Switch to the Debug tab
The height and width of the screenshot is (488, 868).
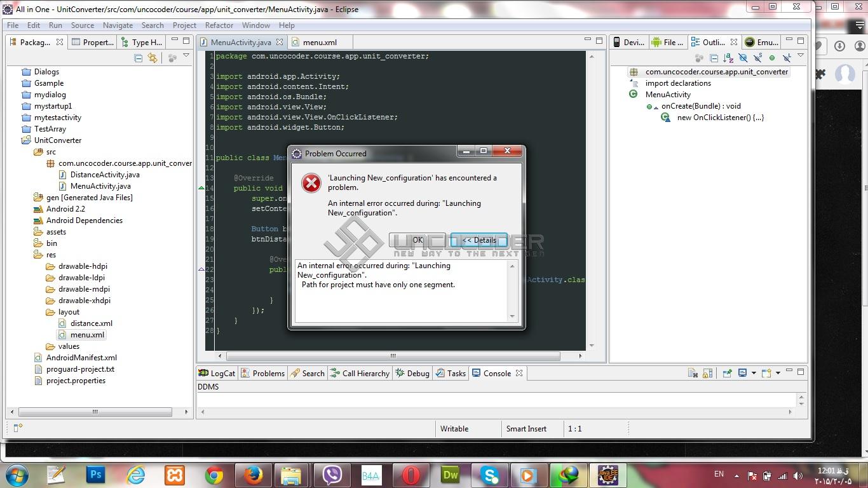point(412,373)
